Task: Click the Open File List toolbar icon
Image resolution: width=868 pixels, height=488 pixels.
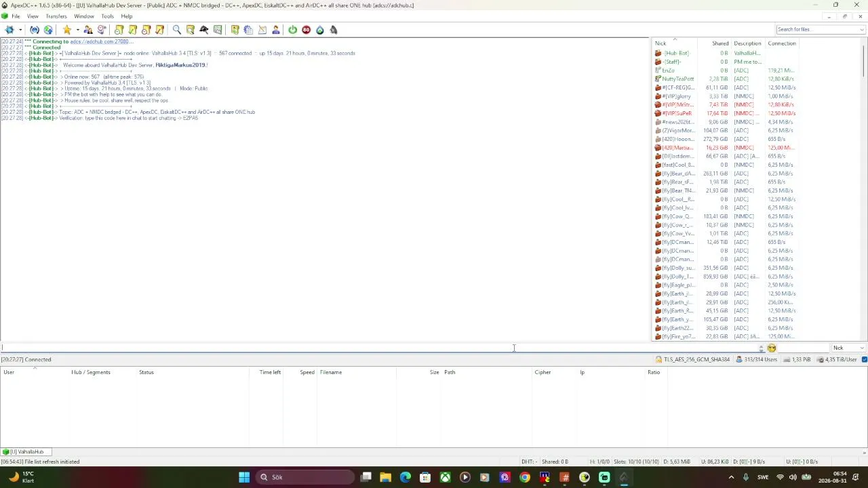Action: 235,30
